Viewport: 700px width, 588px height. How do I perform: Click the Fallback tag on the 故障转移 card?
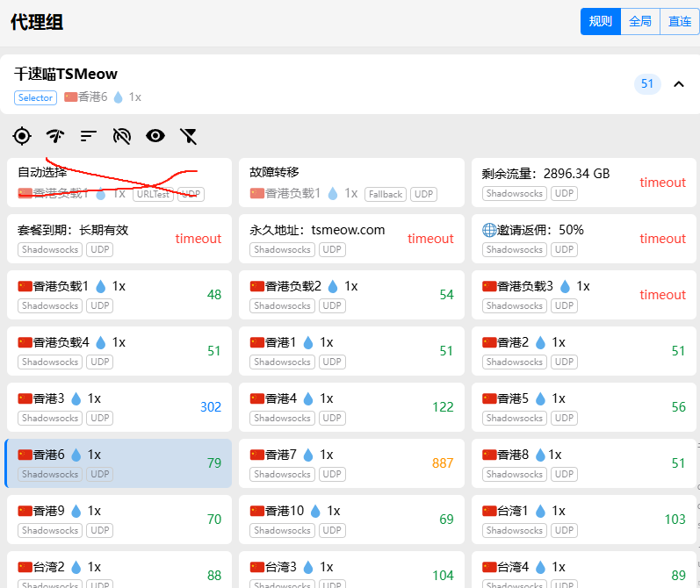pos(386,194)
